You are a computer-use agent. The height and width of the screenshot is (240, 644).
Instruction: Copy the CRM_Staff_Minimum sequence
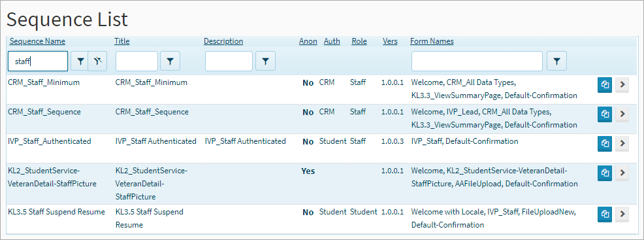(x=605, y=84)
